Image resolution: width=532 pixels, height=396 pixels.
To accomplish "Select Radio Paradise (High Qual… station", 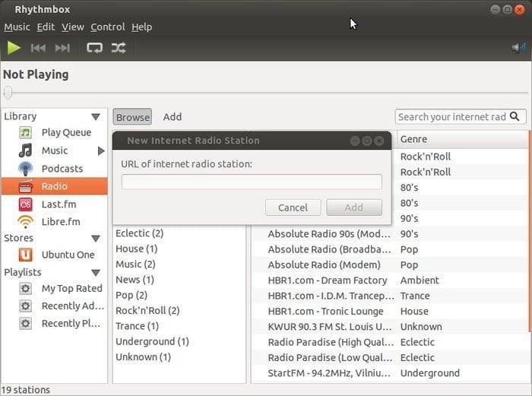I will [331, 342].
